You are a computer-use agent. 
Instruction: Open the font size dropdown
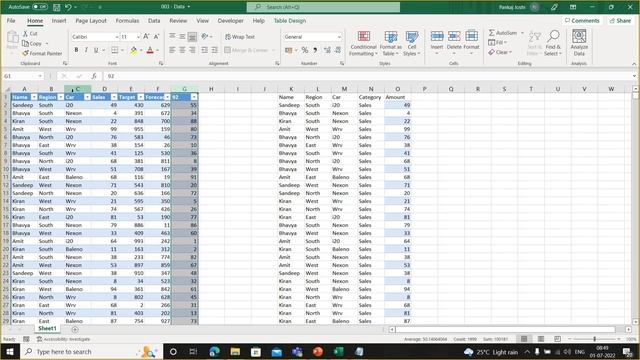pyautogui.click(x=138, y=37)
